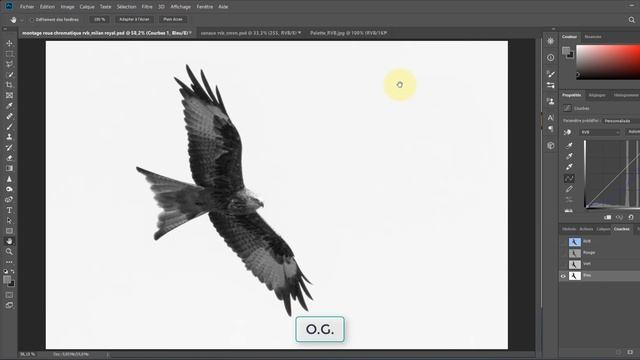640x360 pixels.
Task: Select the Rectangle shape tool
Action: coord(9,231)
